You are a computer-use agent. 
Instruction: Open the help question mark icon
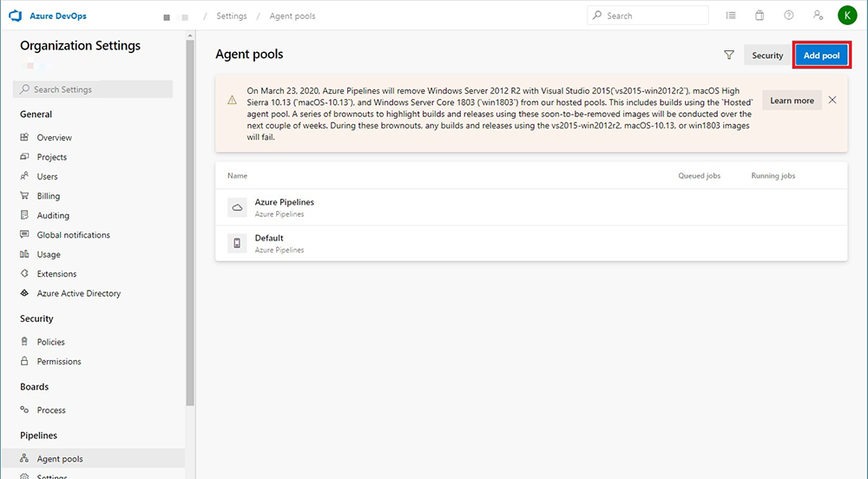pyautogui.click(x=789, y=16)
